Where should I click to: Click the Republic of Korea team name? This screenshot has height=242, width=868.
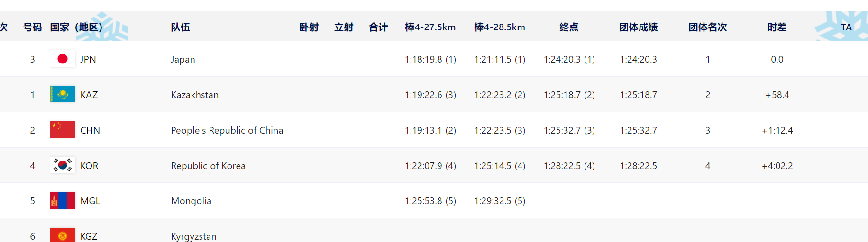208,166
